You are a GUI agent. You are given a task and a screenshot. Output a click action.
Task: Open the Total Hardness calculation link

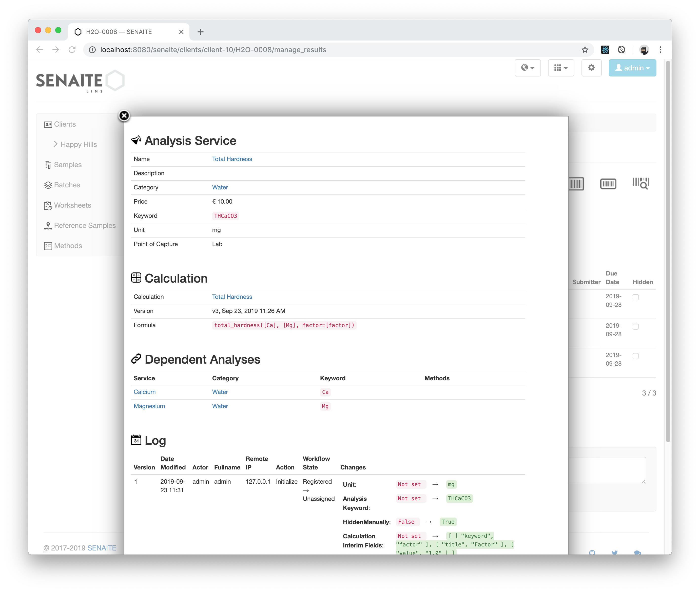click(x=231, y=297)
